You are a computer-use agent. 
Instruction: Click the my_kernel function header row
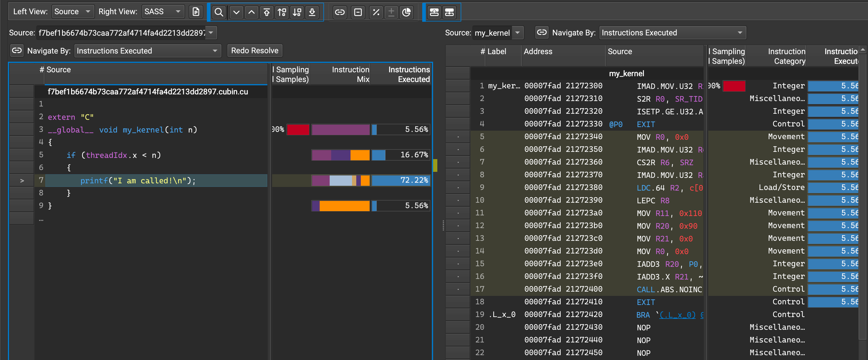pos(626,74)
